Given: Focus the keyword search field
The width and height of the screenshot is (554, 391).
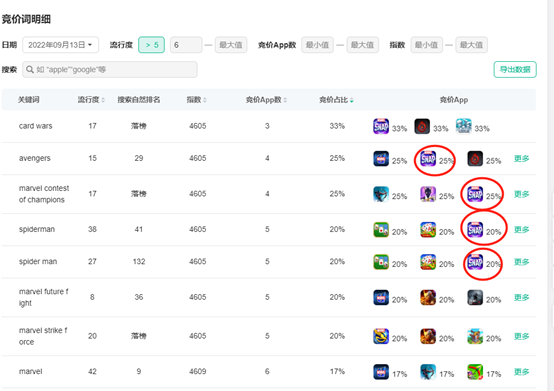Looking at the screenshot, I should tap(110, 70).
